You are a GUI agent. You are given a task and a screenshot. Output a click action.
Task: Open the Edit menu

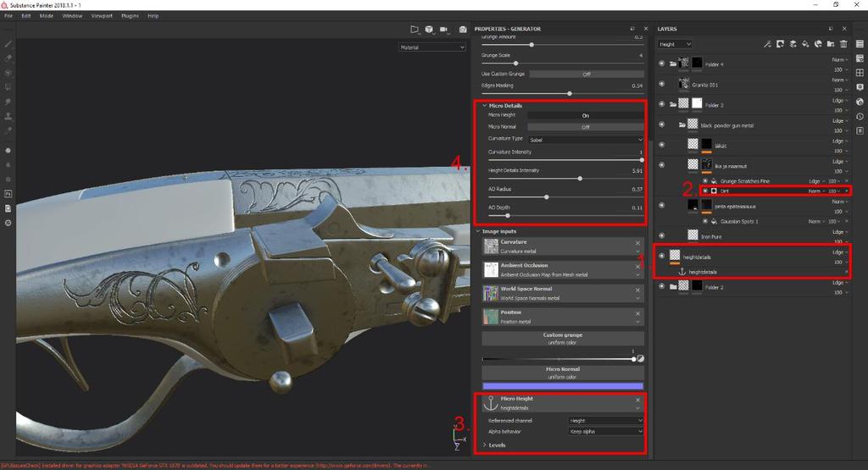pyautogui.click(x=26, y=16)
